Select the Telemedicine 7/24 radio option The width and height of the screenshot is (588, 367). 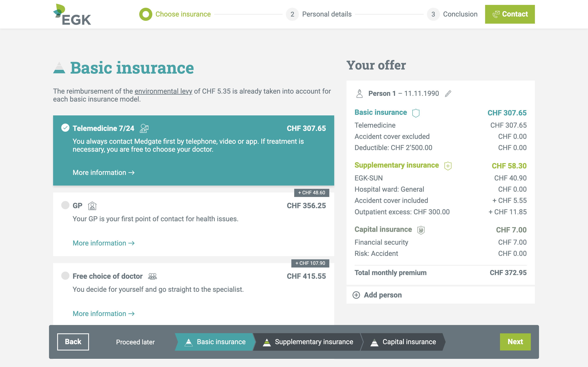click(65, 128)
